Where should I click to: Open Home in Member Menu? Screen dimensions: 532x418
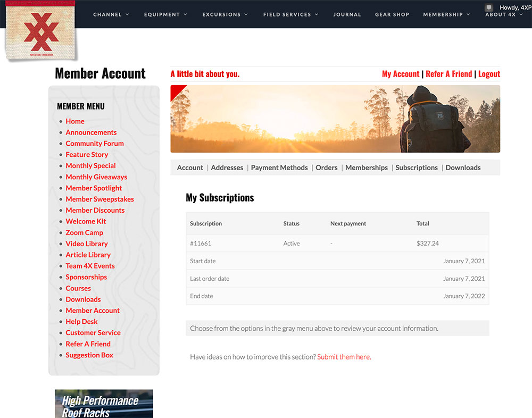point(75,121)
